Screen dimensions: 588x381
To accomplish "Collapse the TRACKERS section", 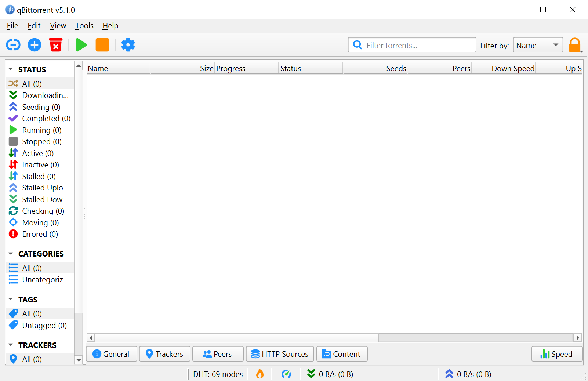I will pos(11,345).
